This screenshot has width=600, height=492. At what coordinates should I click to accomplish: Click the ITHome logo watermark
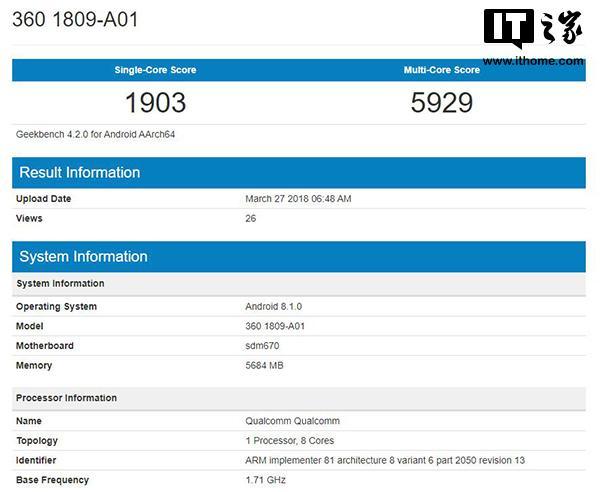533,28
